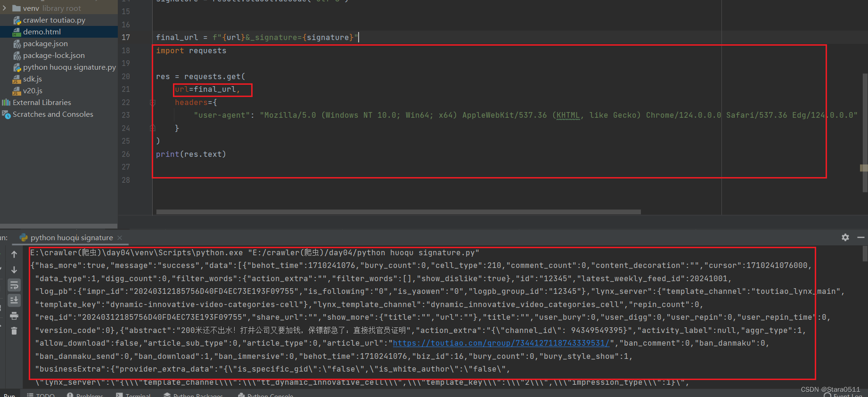Print the console output

[14, 316]
